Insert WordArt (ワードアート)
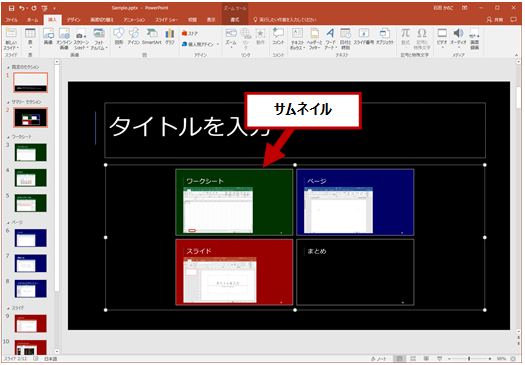The width and height of the screenshot is (525, 365). click(x=330, y=39)
